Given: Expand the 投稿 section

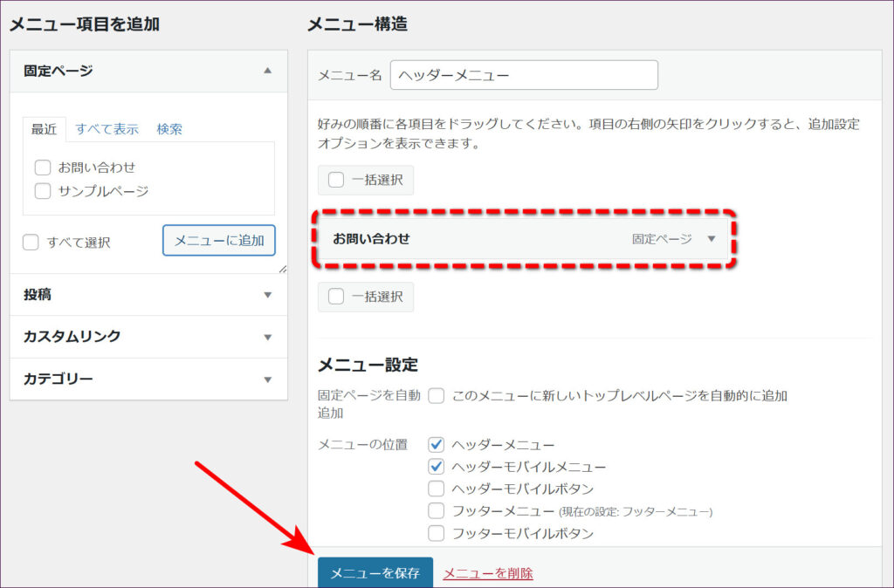Looking at the screenshot, I should 268,295.
